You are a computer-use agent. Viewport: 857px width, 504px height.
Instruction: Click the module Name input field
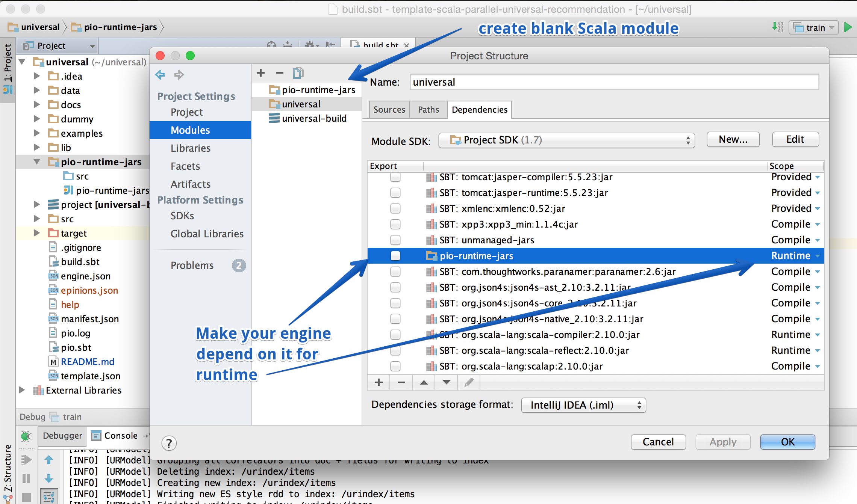(x=614, y=82)
